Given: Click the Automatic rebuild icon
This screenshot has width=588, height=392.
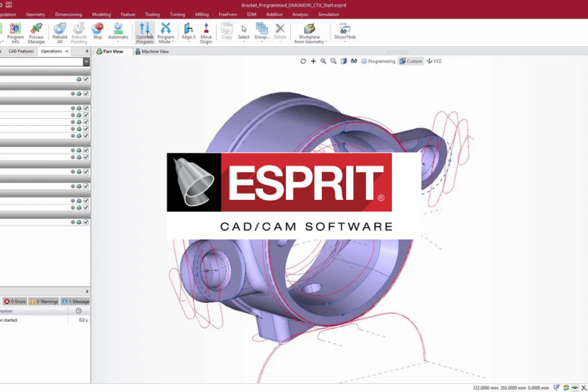Looking at the screenshot, I should 118,28.
